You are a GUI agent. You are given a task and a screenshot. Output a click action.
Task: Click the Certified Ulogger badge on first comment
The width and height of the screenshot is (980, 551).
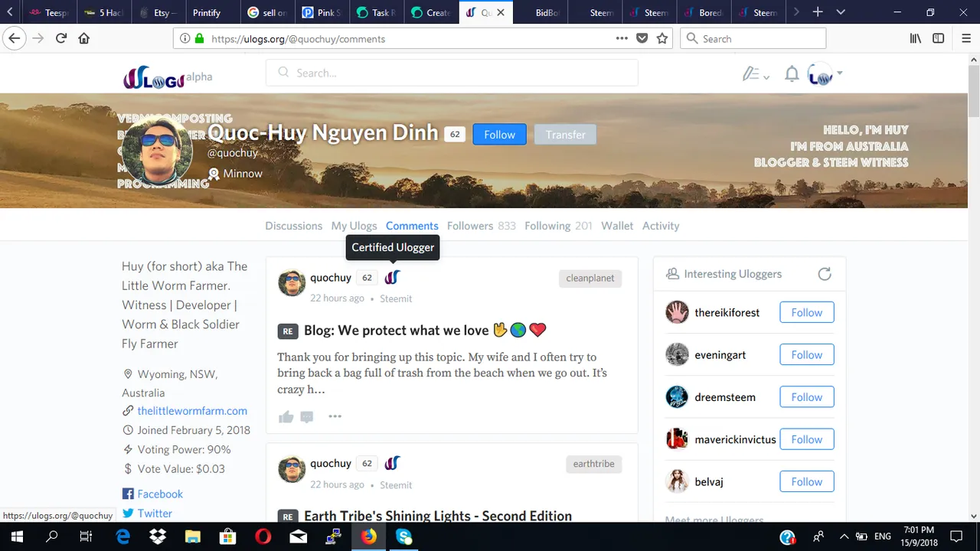coord(392,278)
